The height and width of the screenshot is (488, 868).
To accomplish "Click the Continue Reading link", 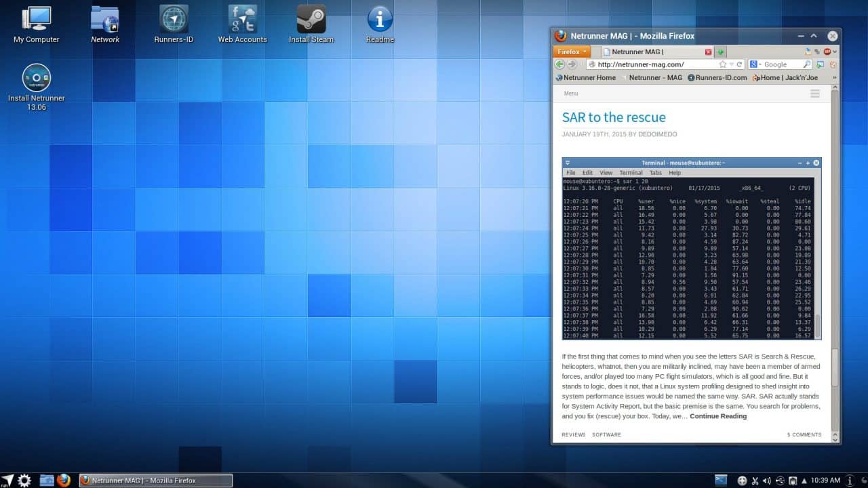I will 717,415.
